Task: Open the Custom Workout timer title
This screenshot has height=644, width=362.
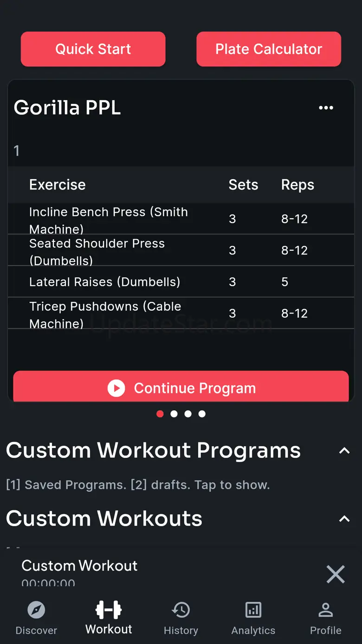Action: (79, 566)
